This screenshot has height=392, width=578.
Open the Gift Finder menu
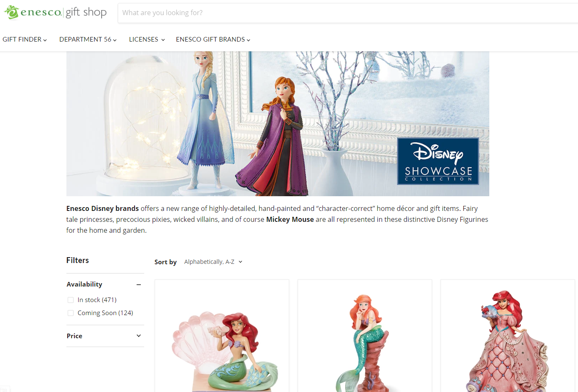tap(25, 39)
